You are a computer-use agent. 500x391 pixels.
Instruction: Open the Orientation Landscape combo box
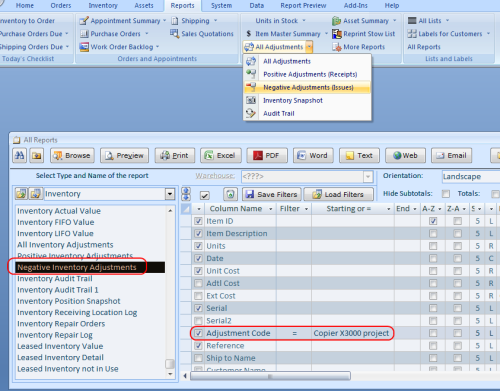[x=471, y=176]
